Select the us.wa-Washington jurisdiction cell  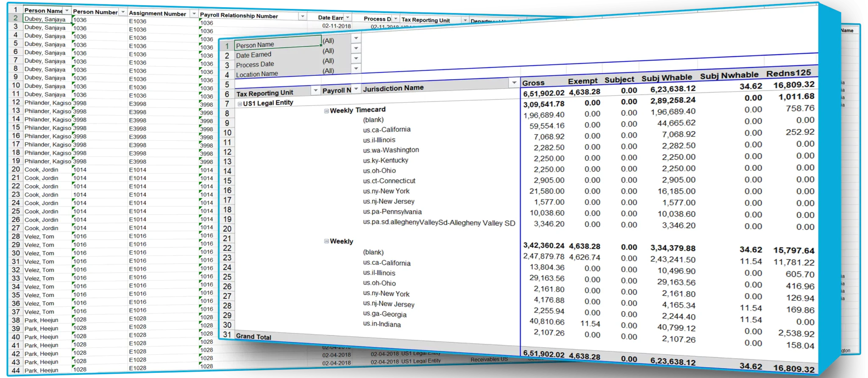coord(391,150)
